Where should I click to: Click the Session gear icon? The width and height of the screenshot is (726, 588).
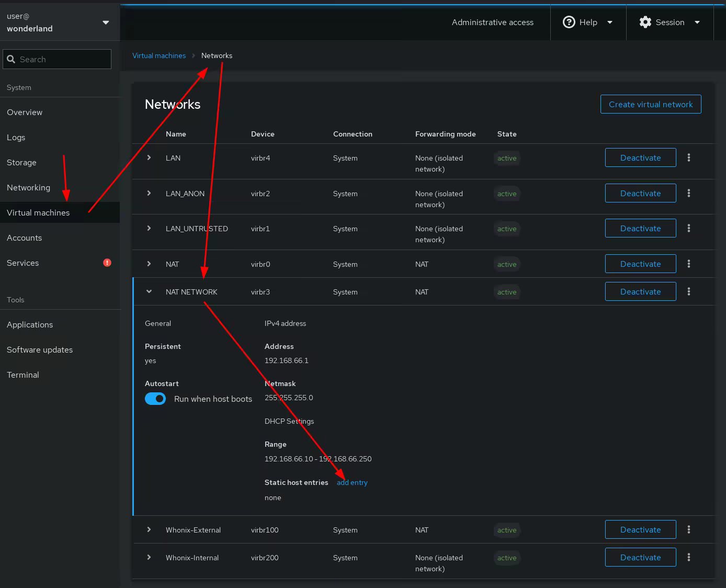pos(645,22)
